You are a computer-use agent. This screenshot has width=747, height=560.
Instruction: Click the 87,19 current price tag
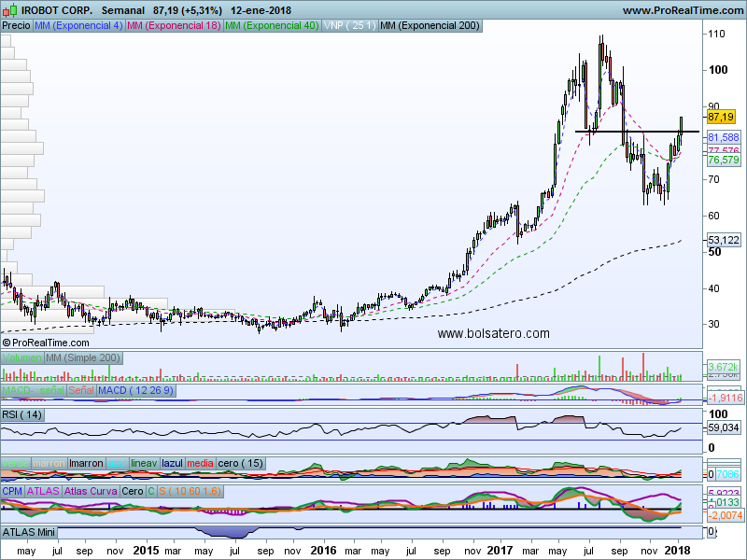[721, 118]
